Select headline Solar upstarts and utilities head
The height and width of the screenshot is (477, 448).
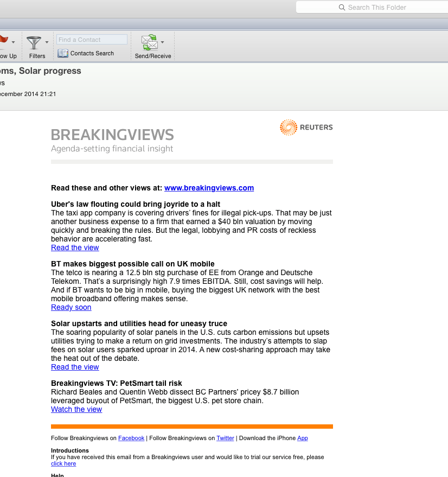click(x=139, y=323)
